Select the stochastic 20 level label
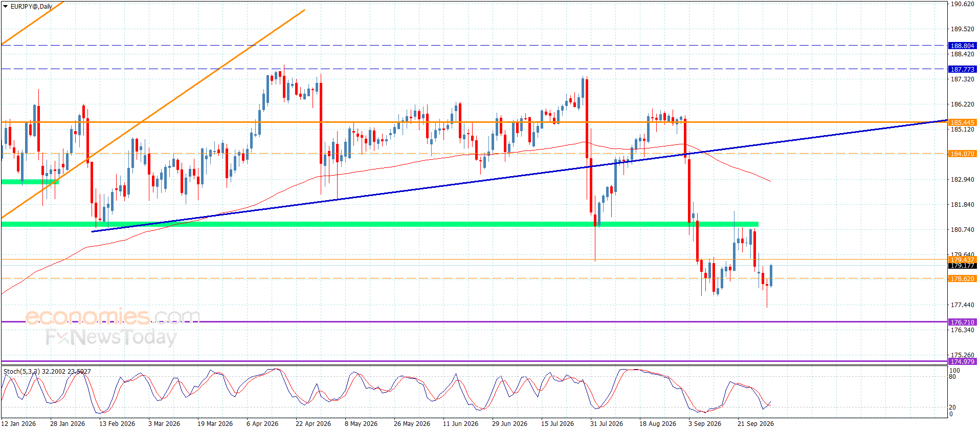This screenshot has width=980, height=430. click(x=952, y=407)
